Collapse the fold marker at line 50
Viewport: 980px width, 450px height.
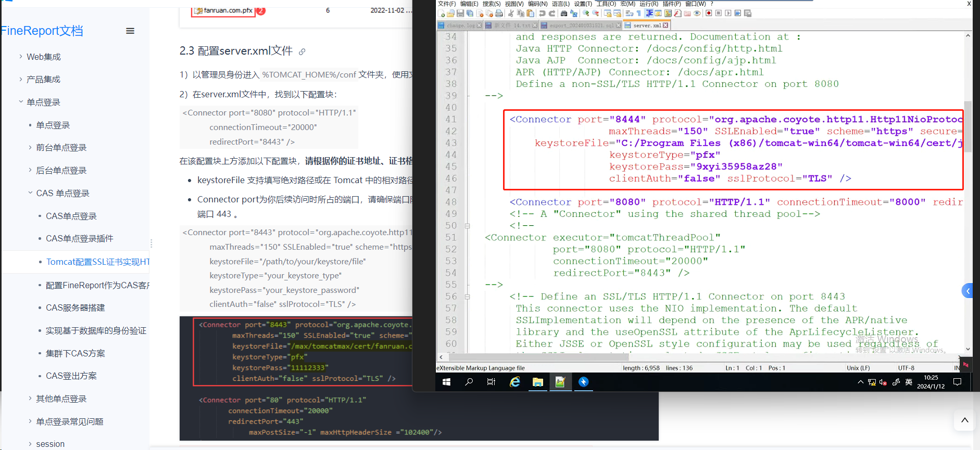467,226
